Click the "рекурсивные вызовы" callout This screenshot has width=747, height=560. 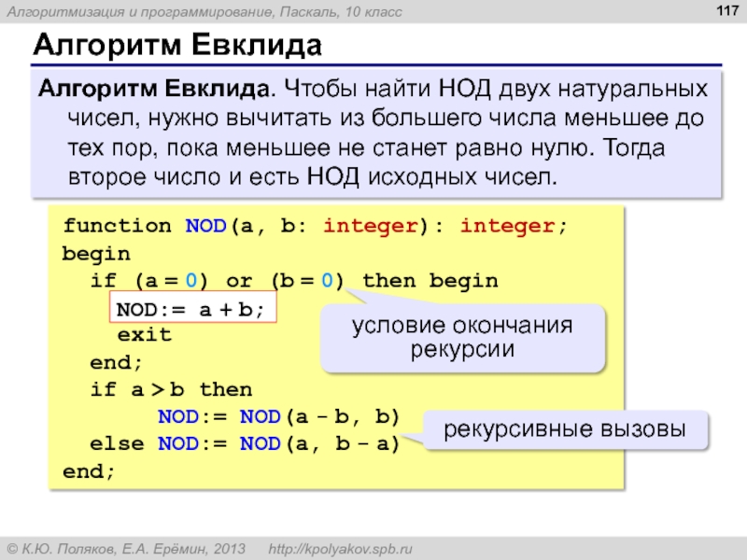tap(563, 430)
